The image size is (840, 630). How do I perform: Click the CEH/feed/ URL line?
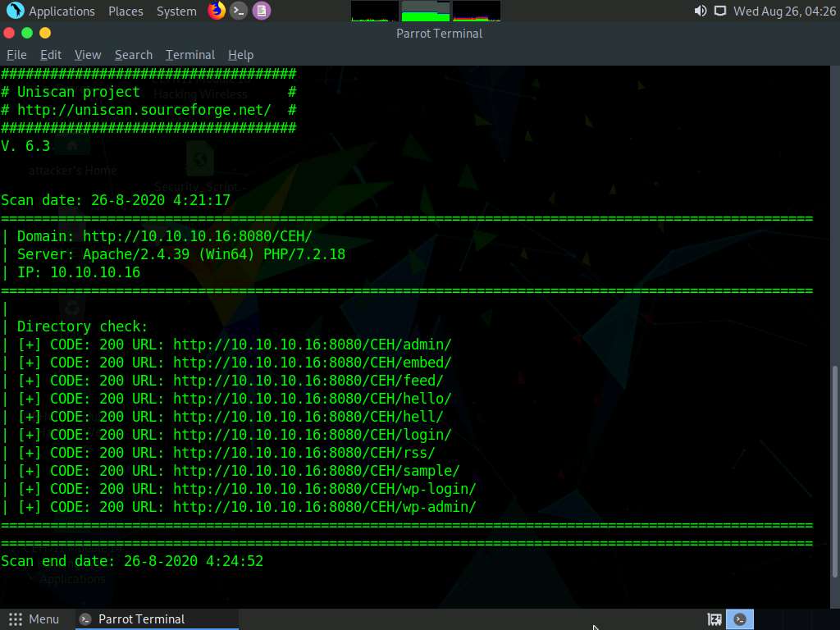pos(308,381)
